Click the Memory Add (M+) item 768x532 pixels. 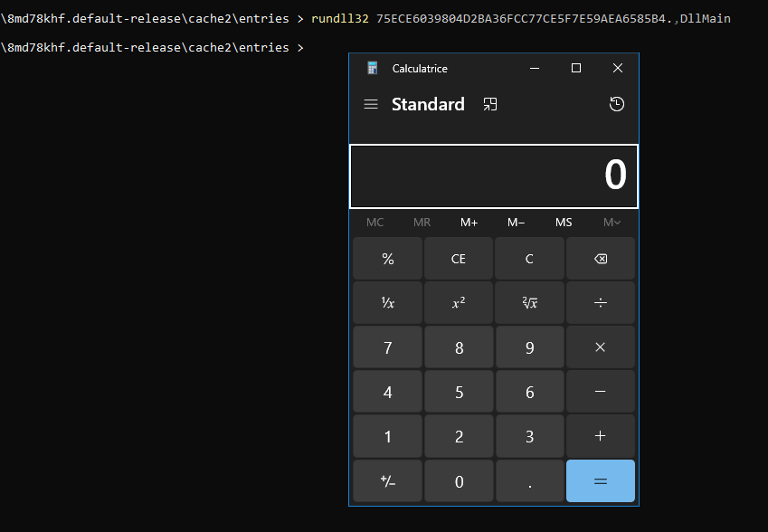(469, 223)
